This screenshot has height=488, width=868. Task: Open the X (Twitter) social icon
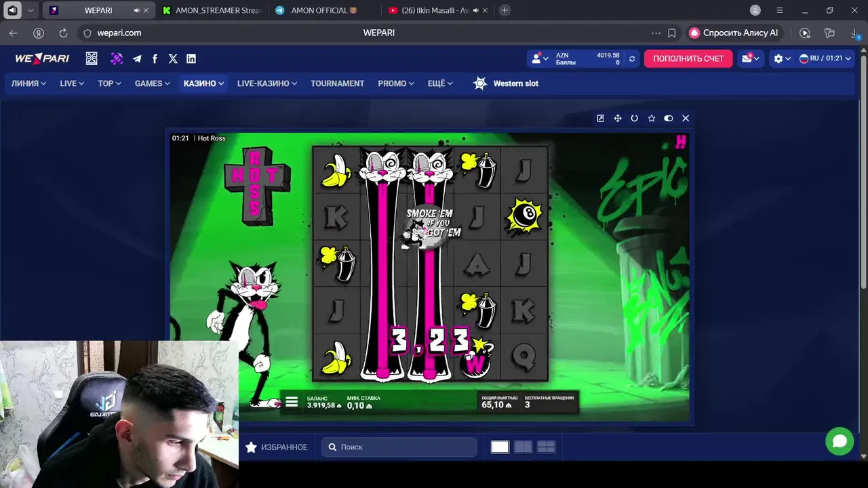(173, 59)
